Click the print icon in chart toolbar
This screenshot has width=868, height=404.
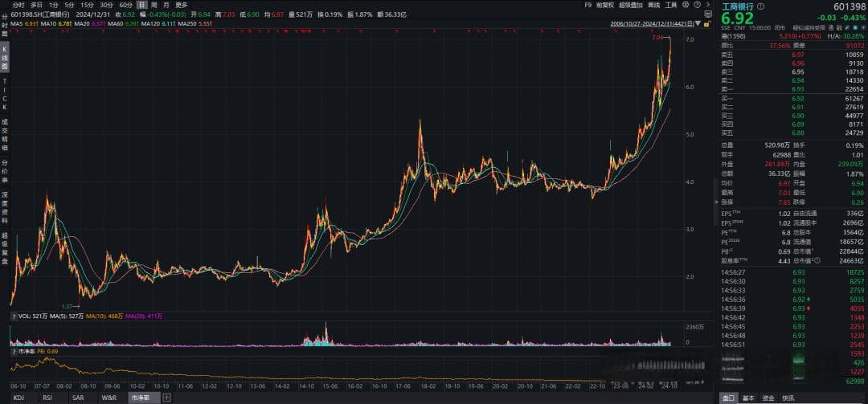686,5
